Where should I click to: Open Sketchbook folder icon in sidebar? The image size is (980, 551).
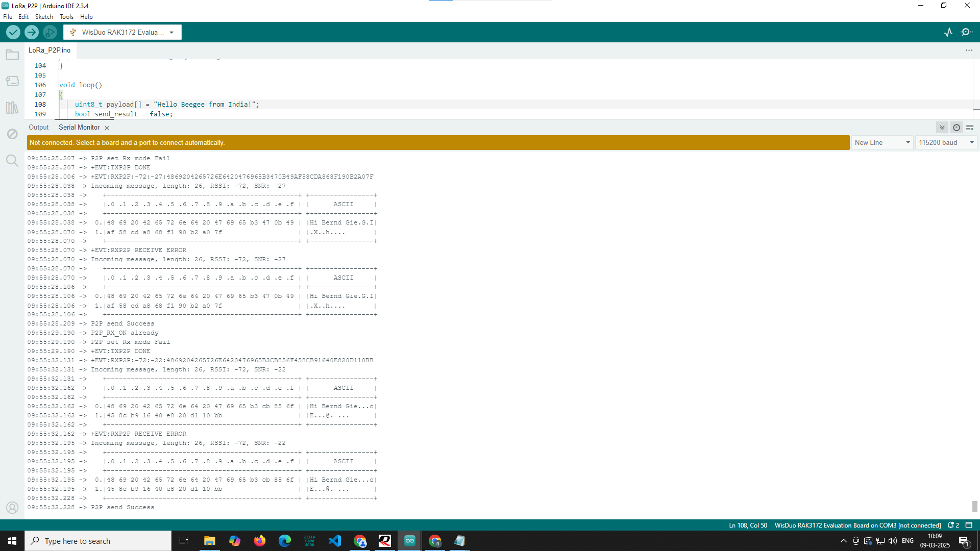[12, 55]
